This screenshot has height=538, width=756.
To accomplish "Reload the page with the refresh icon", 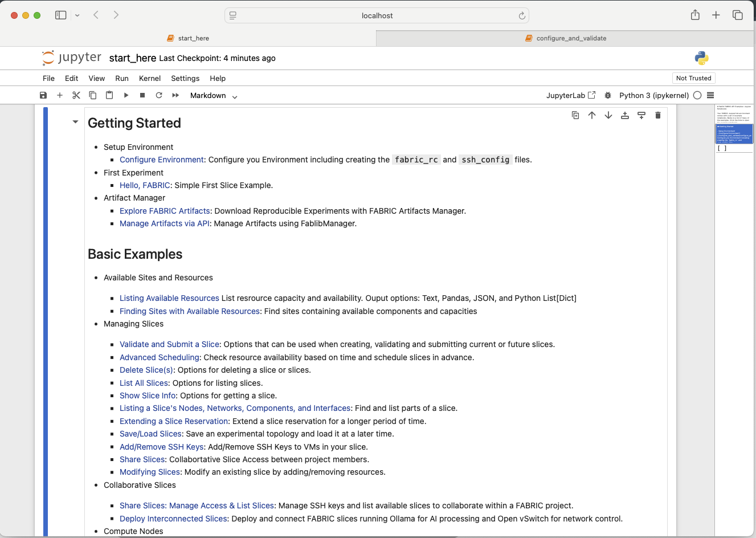I will point(522,15).
